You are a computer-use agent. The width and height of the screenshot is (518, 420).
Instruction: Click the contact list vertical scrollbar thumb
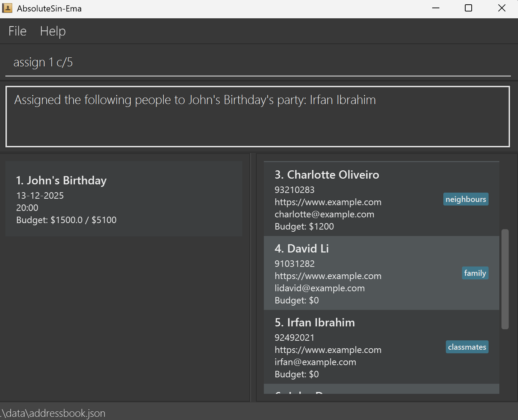(x=505, y=279)
